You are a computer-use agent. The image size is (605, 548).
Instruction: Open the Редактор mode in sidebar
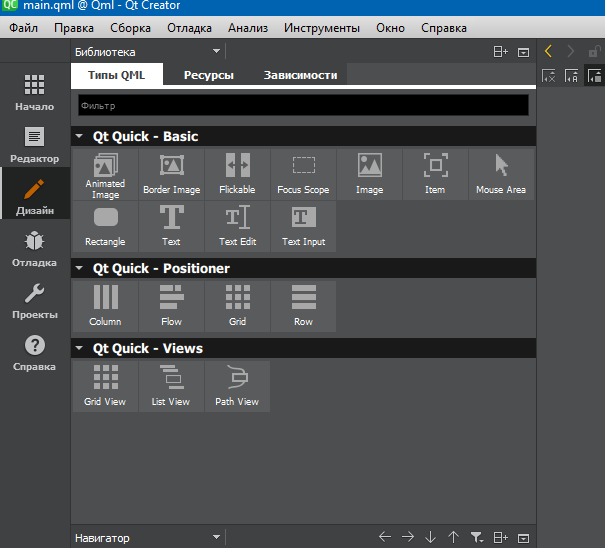35,145
